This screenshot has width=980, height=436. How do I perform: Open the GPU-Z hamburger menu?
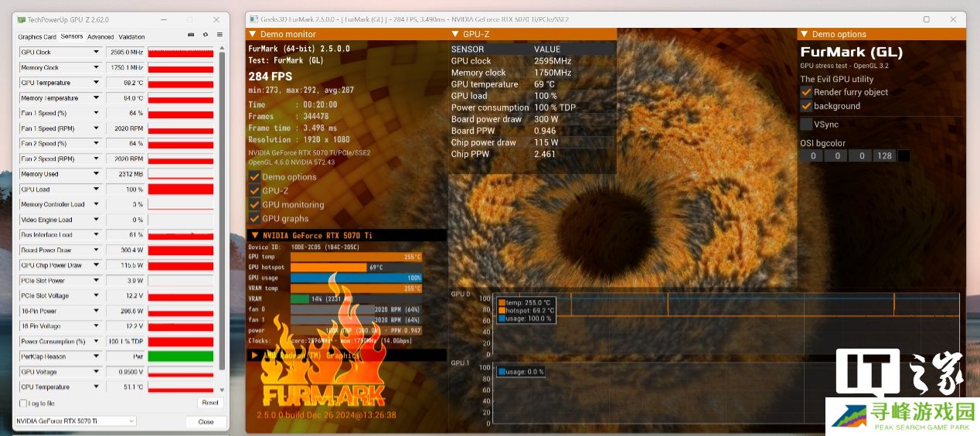[x=219, y=35]
